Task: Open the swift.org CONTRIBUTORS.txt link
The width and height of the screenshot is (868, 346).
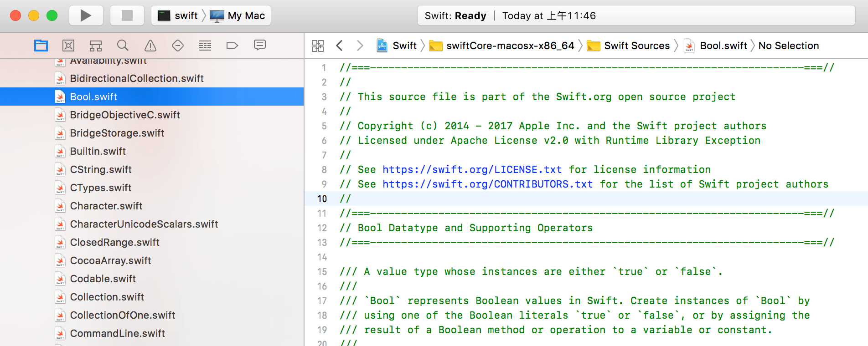Action: click(x=487, y=184)
